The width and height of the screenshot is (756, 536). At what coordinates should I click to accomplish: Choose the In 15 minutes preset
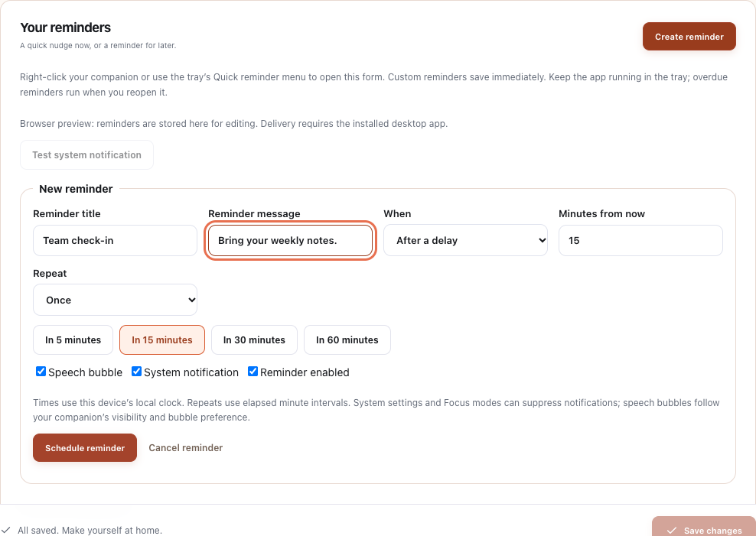point(162,340)
